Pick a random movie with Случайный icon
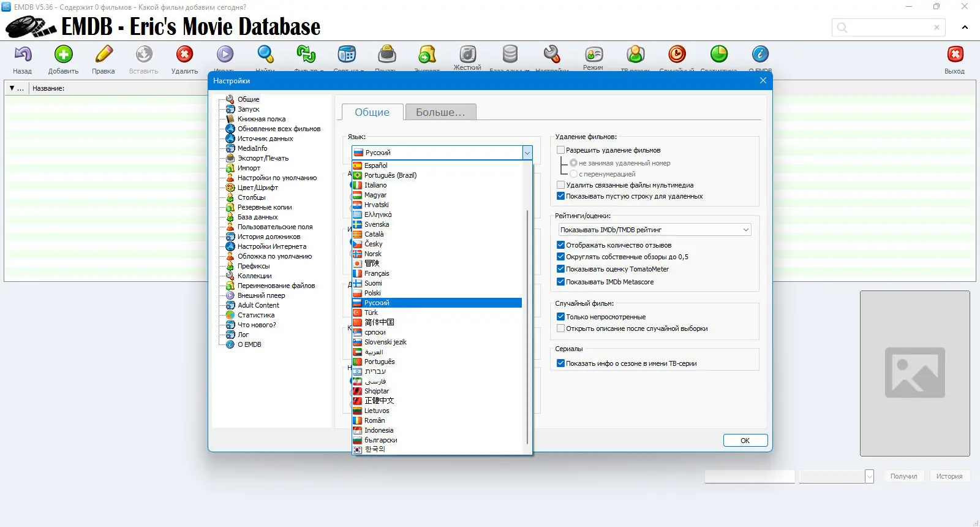The width and height of the screenshot is (980, 527). [x=677, y=55]
